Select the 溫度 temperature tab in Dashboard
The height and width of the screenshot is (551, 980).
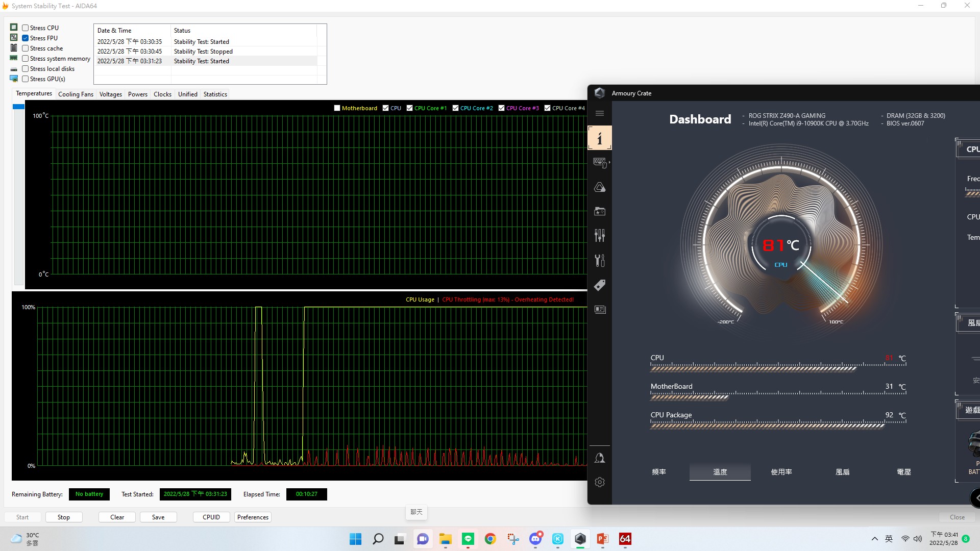pyautogui.click(x=720, y=472)
